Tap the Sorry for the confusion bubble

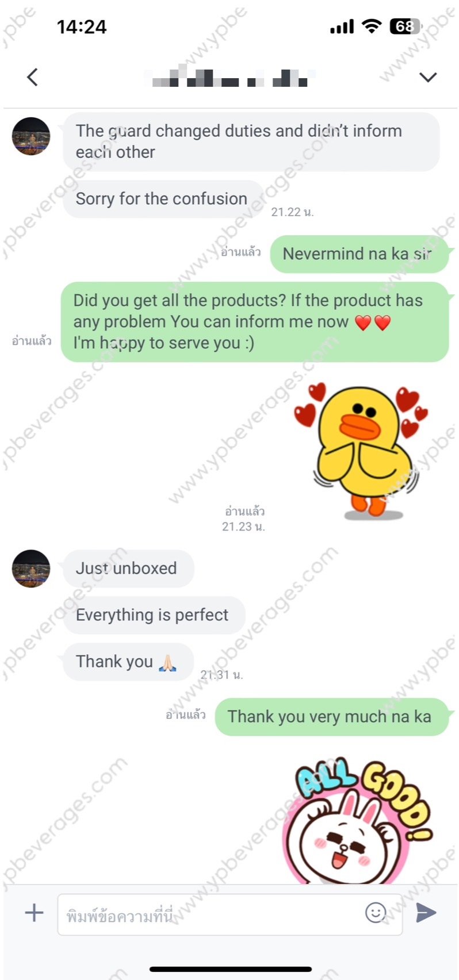point(163,199)
